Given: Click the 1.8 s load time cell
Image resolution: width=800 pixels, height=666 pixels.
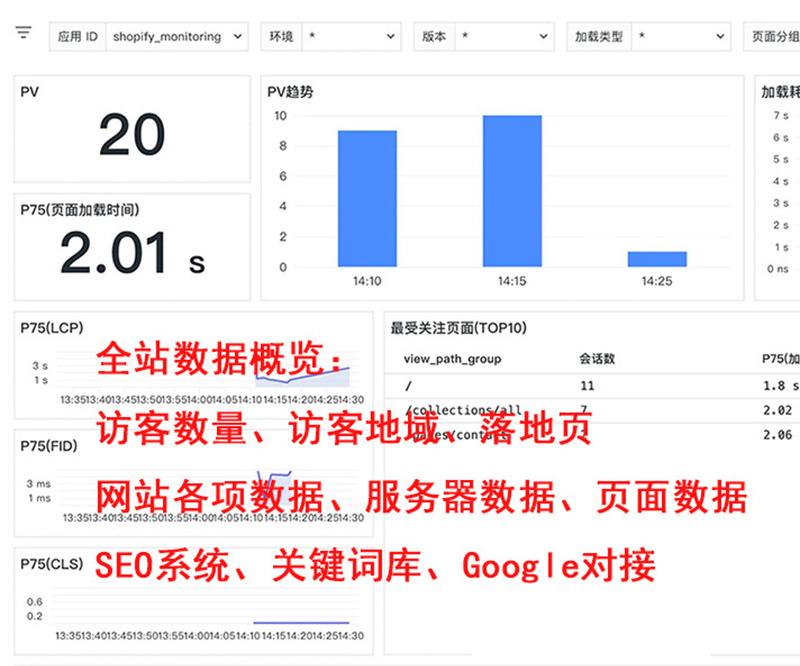Looking at the screenshot, I should click(x=781, y=386).
